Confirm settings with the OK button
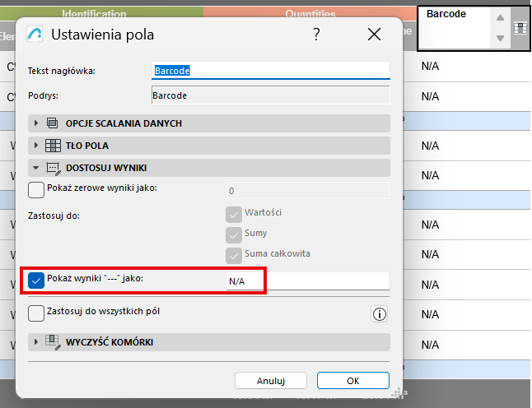The image size is (532, 408). tap(352, 381)
